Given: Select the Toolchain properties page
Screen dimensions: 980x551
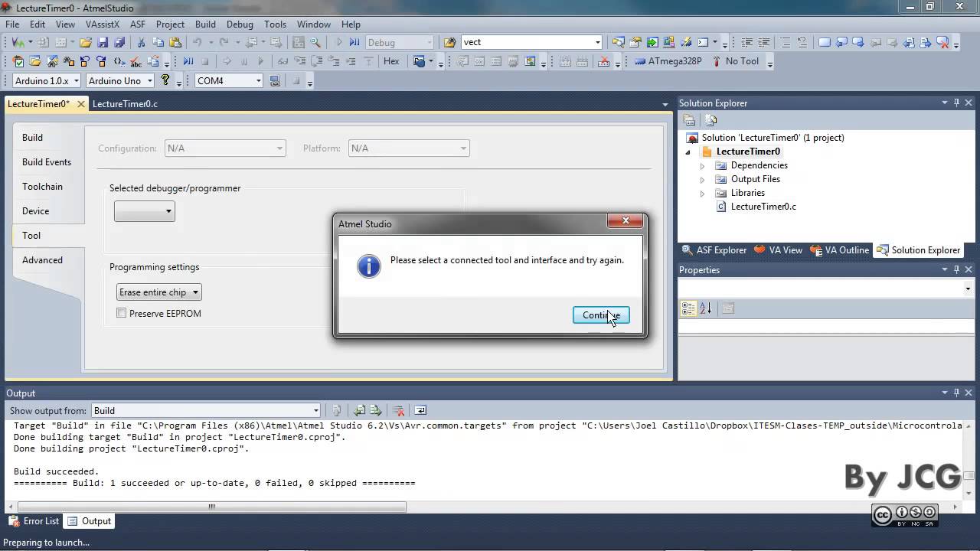Looking at the screenshot, I should pyautogui.click(x=43, y=187).
